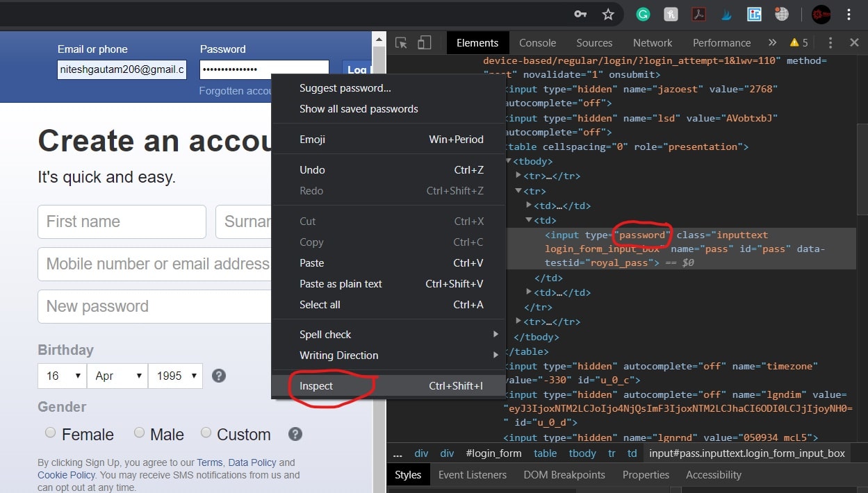Open Spell check submenu
This screenshot has width=868, height=493.
(388, 335)
